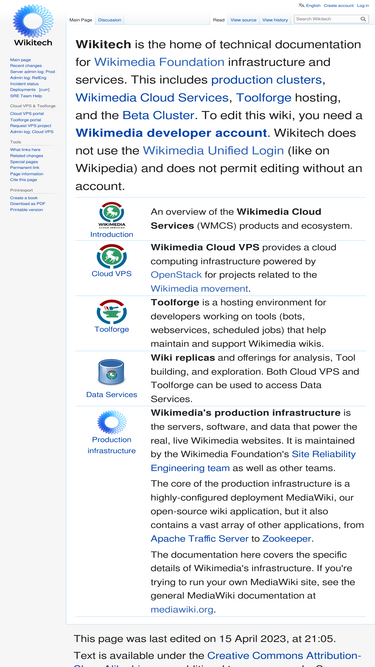Open the Discussion tab
Screen dimensions: 375x667
[110, 20]
